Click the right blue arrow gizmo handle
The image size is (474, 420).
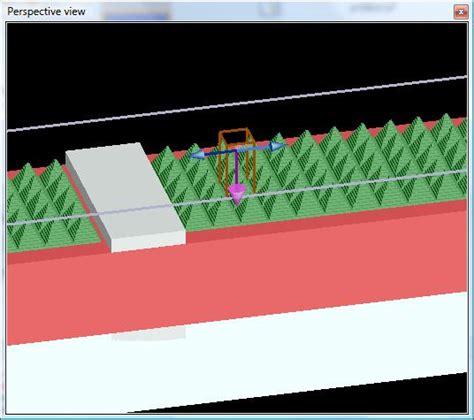coord(277,146)
